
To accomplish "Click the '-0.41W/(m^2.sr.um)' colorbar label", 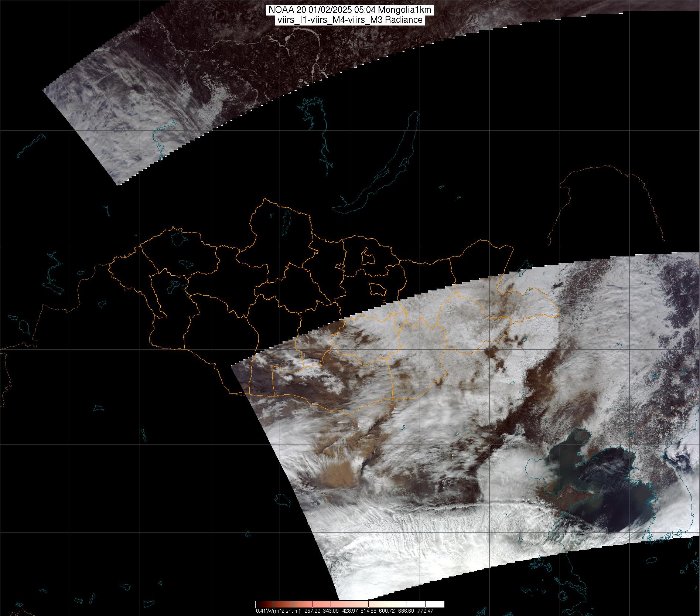I will pos(276,611).
